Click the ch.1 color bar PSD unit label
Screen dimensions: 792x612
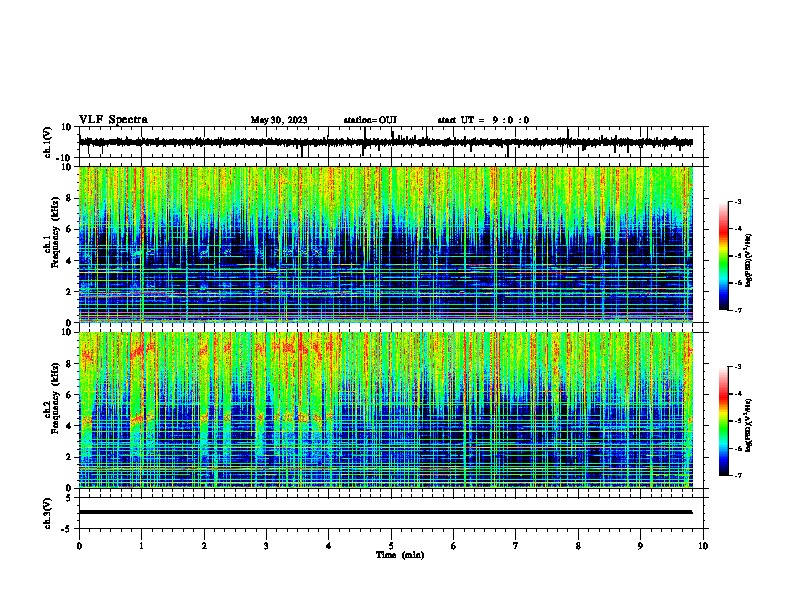749,261
